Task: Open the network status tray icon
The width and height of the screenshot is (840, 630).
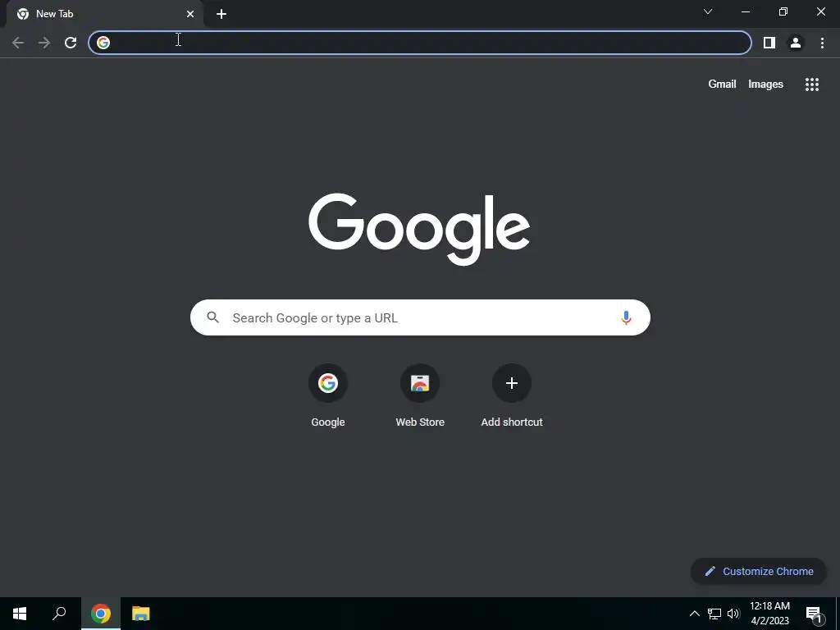Action: pyautogui.click(x=714, y=614)
